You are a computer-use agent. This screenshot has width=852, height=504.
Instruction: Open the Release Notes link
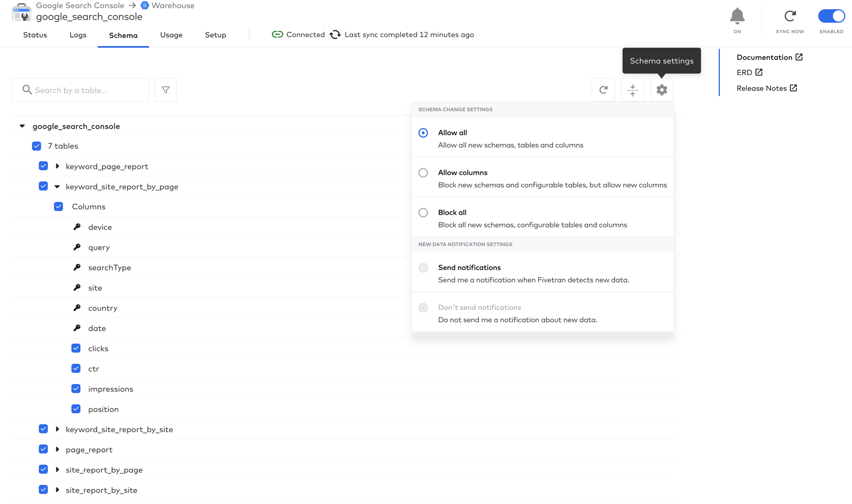[x=762, y=88]
